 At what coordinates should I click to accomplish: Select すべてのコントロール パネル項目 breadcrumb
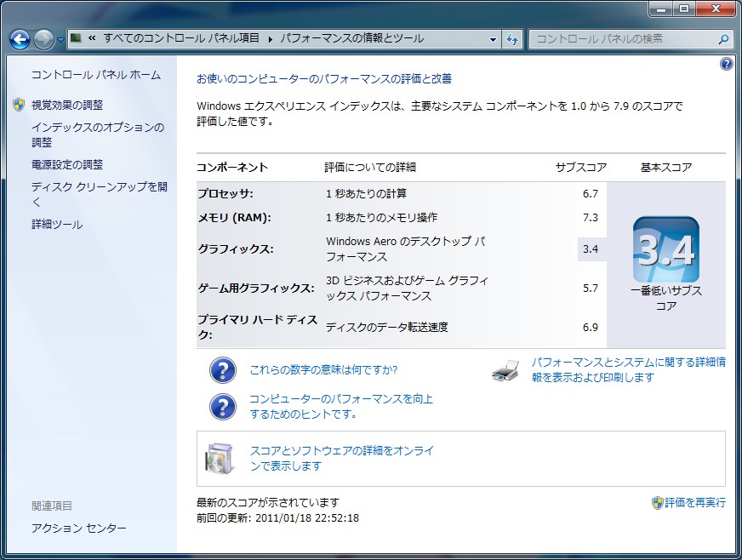[x=181, y=38]
